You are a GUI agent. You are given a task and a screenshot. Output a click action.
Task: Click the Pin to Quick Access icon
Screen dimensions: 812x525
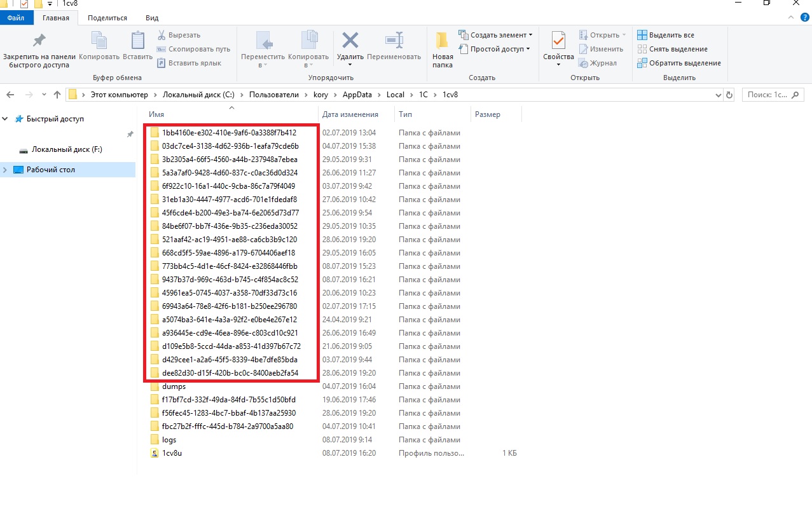[x=39, y=41]
